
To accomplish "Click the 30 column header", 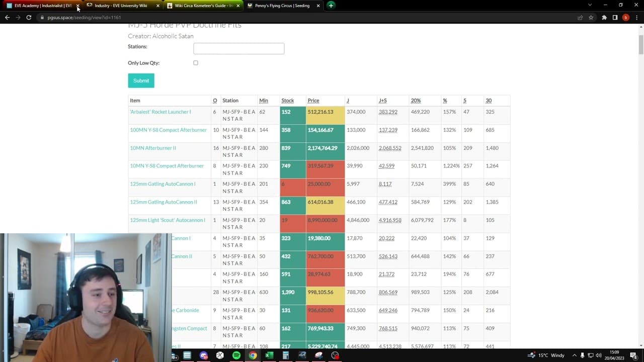I will tap(489, 101).
